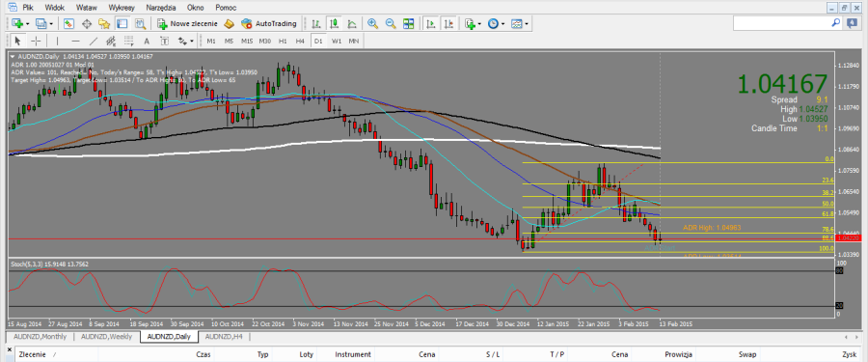
Task: Select the Text tool
Action: (147, 41)
